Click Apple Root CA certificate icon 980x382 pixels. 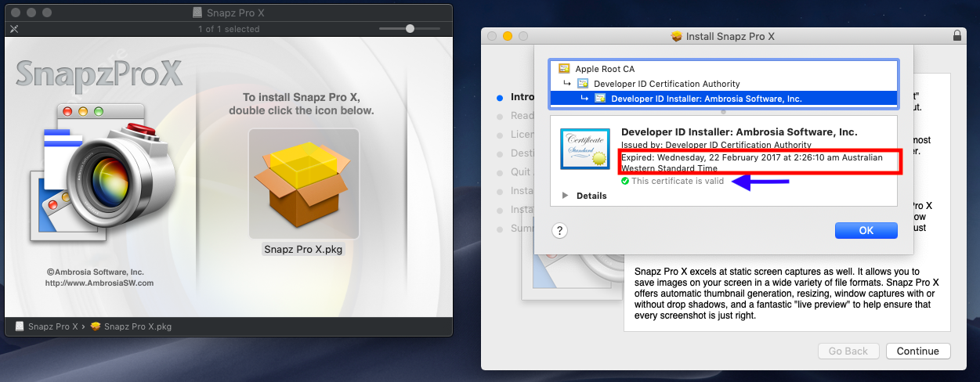click(564, 69)
